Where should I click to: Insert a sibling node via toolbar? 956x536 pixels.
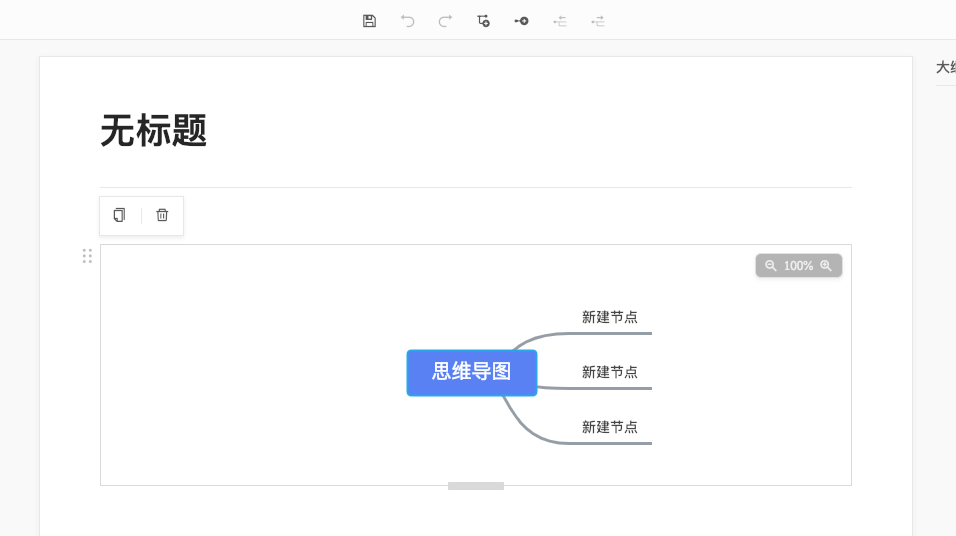[x=521, y=21]
